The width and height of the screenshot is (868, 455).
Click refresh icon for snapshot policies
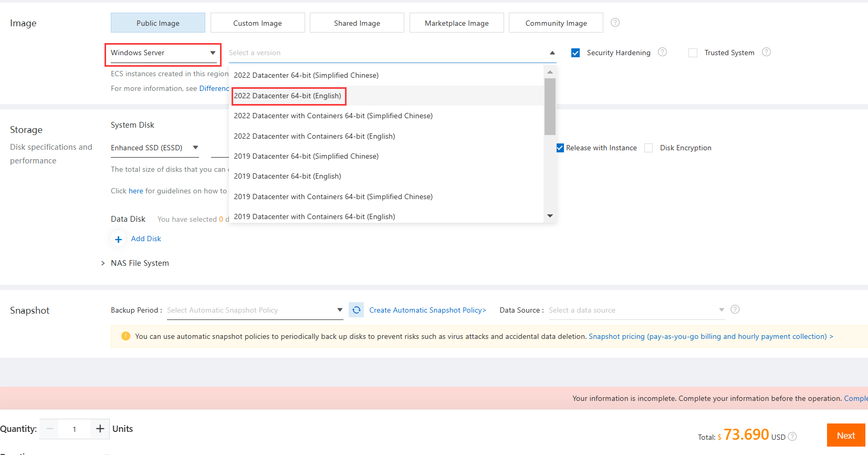357,310
